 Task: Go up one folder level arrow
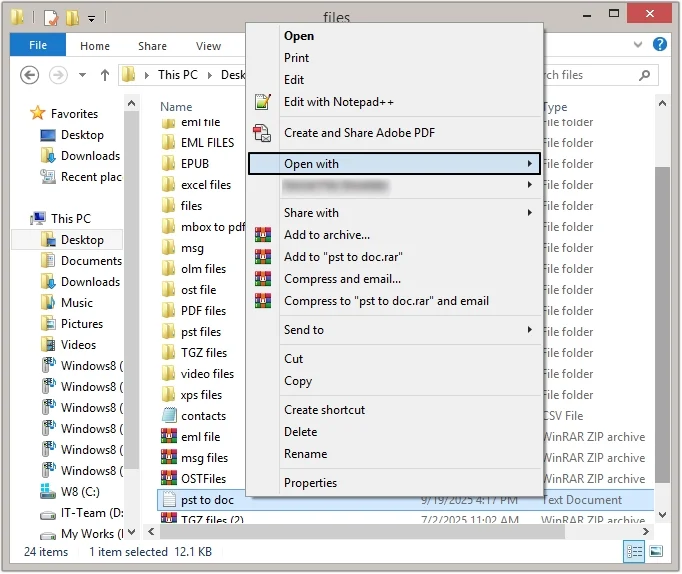[x=105, y=75]
